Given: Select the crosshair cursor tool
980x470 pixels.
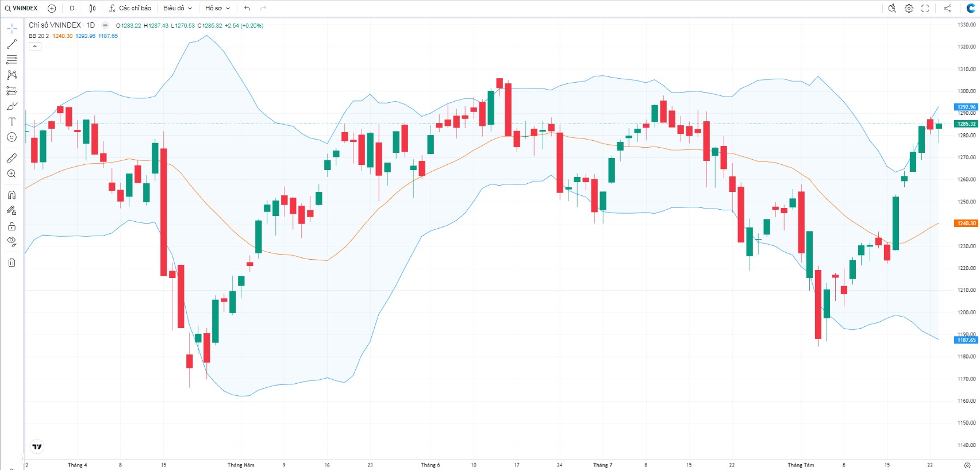Looking at the screenshot, I should pos(11,28).
